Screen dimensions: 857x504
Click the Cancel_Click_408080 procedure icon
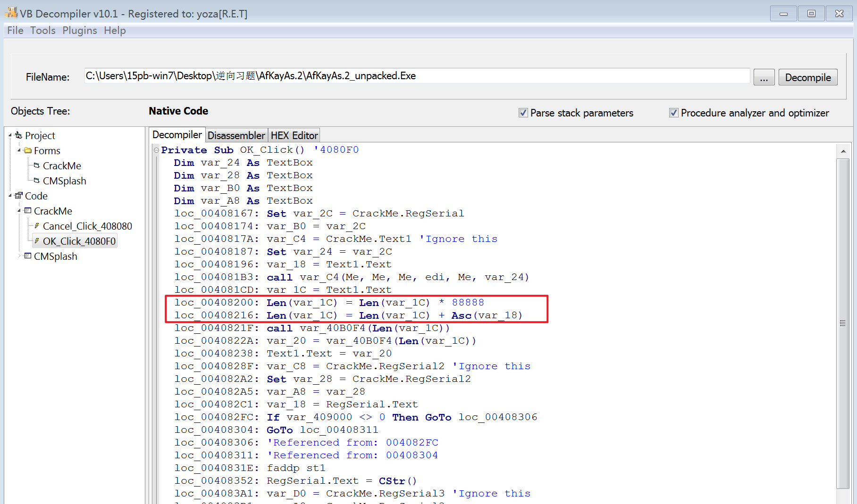[x=37, y=226]
